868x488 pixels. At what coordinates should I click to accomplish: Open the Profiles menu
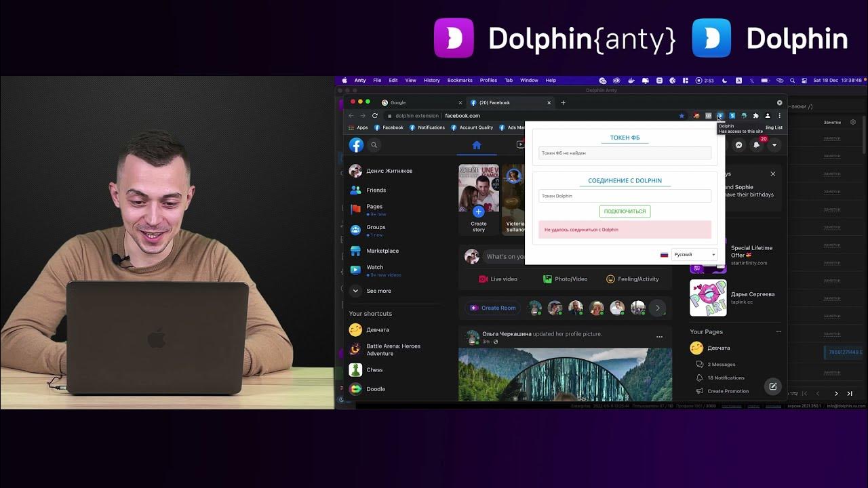[488, 81]
